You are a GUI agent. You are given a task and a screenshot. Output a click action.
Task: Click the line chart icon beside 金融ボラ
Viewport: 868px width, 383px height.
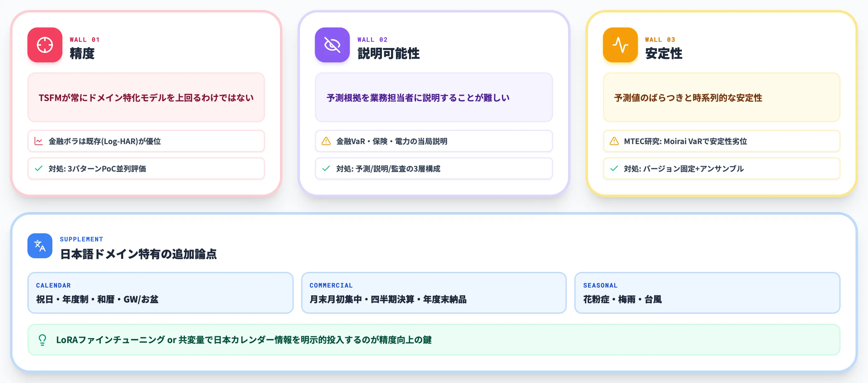[x=39, y=141]
